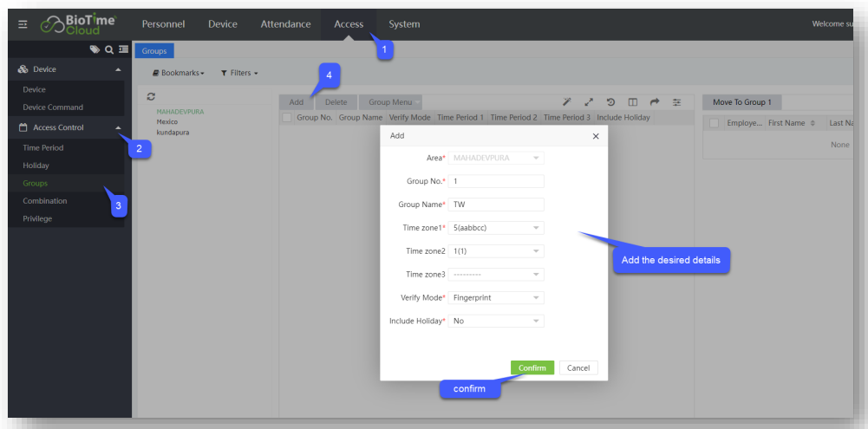The height and width of the screenshot is (429, 868).
Task: Open the Attendance top menu
Action: coord(285,24)
